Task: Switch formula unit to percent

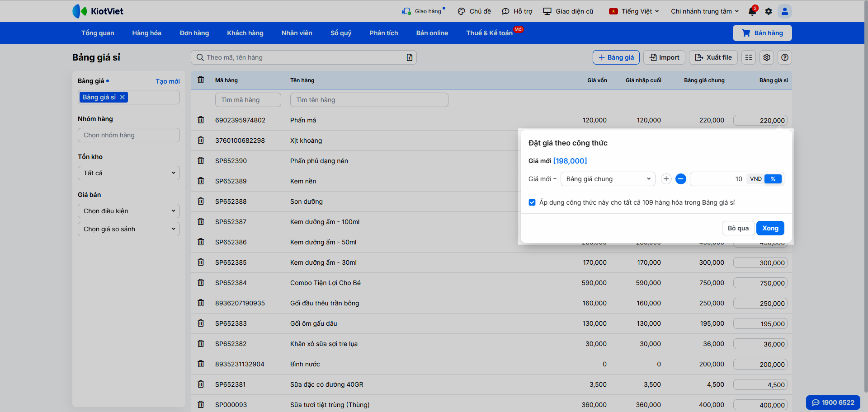Action: click(x=773, y=179)
